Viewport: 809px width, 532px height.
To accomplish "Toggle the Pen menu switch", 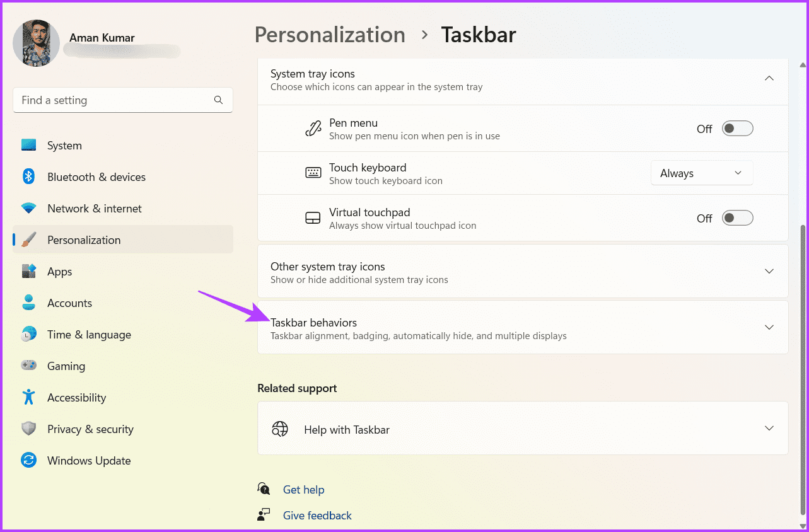I will pos(737,129).
